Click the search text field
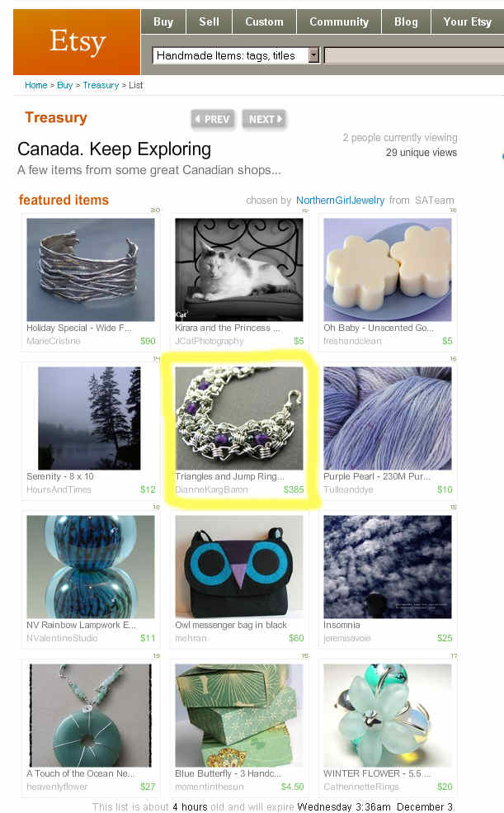 point(414,55)
